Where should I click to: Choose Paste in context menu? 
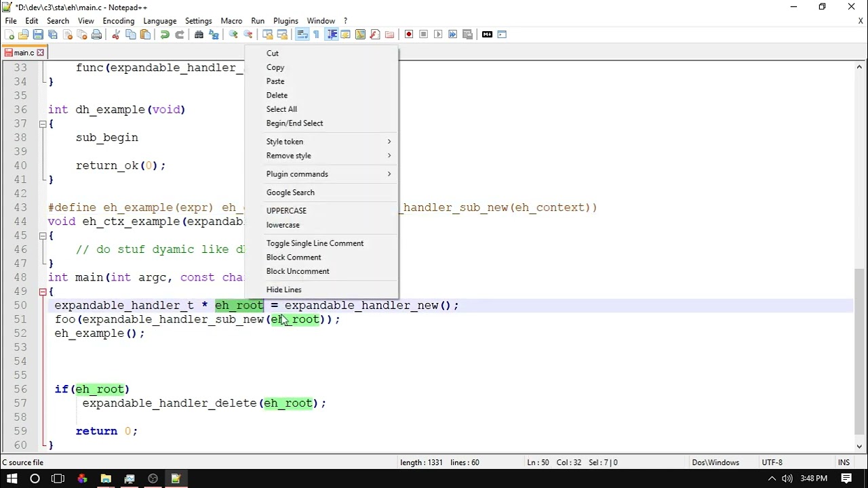click(321, 81)
